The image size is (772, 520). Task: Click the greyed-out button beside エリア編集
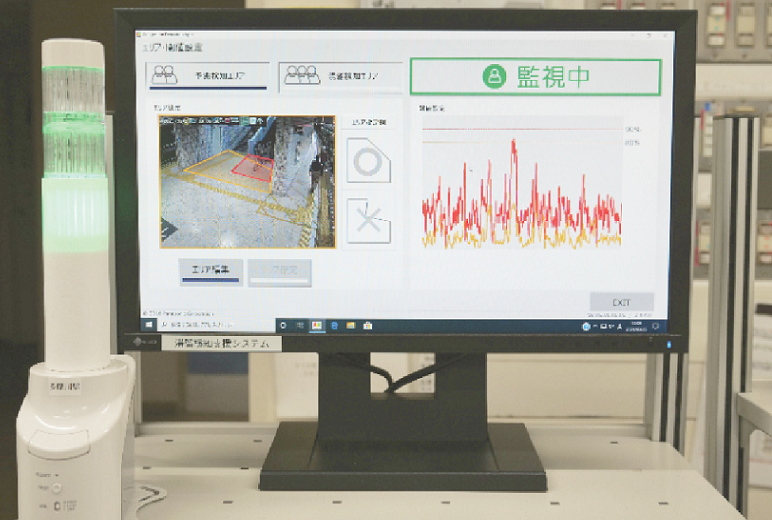(279, 270)
